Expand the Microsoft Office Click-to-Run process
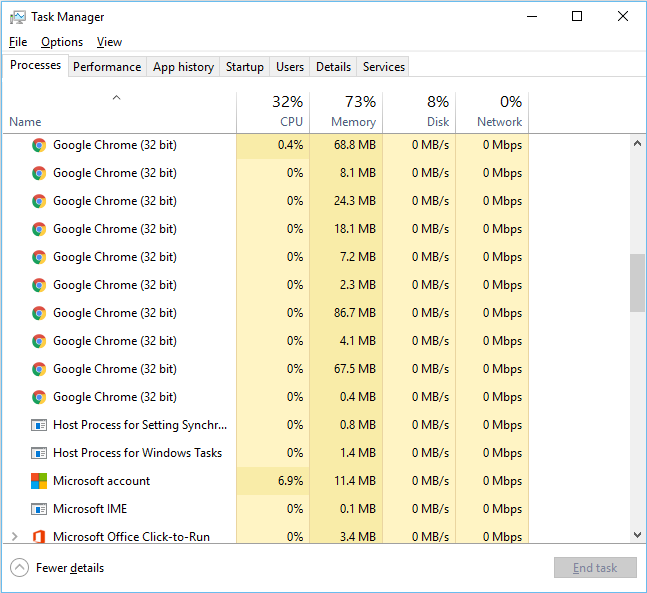Viewport: 647px width, 593px height. pos(15,536)
